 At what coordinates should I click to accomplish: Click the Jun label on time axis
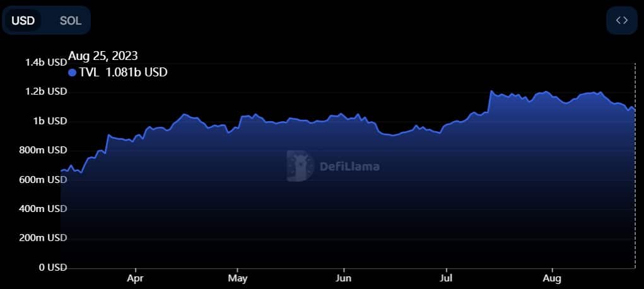pyautogui.click(x=343, y=279)
